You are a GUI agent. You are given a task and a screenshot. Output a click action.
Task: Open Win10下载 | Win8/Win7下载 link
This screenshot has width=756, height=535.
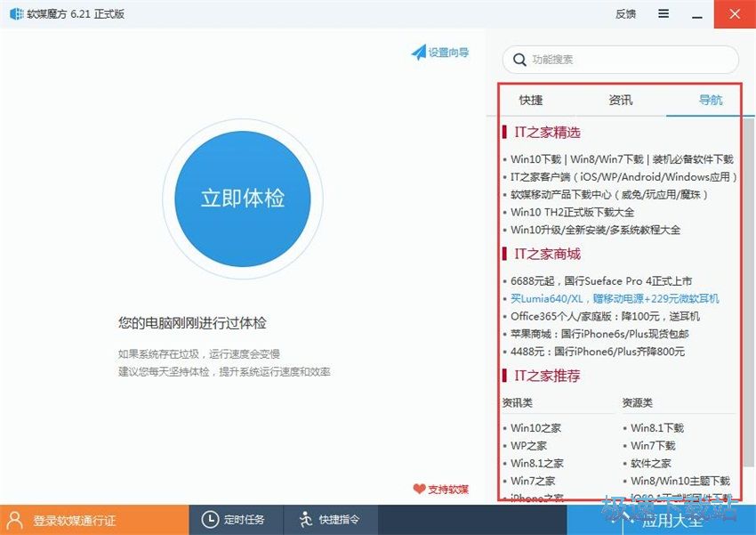coord(622,159)
